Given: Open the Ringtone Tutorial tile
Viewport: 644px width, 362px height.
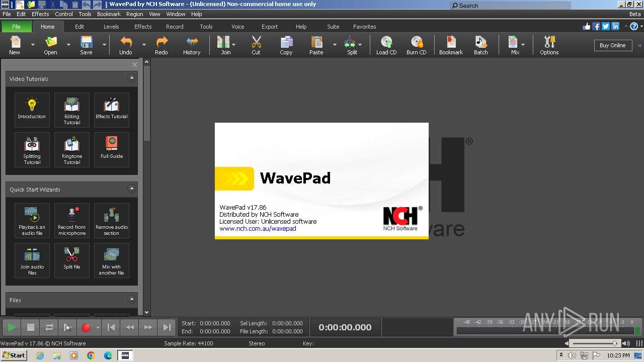Looking at the screenshot, I should coord(72,149).
